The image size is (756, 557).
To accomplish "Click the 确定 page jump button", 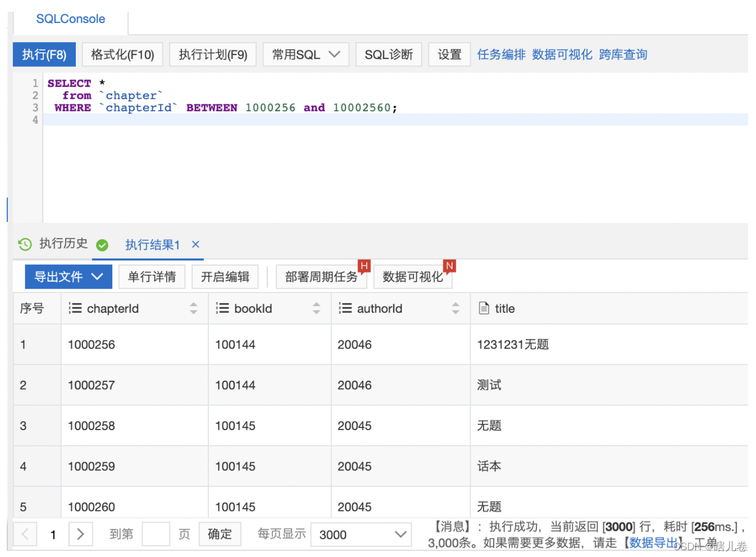I will point(220,534).
